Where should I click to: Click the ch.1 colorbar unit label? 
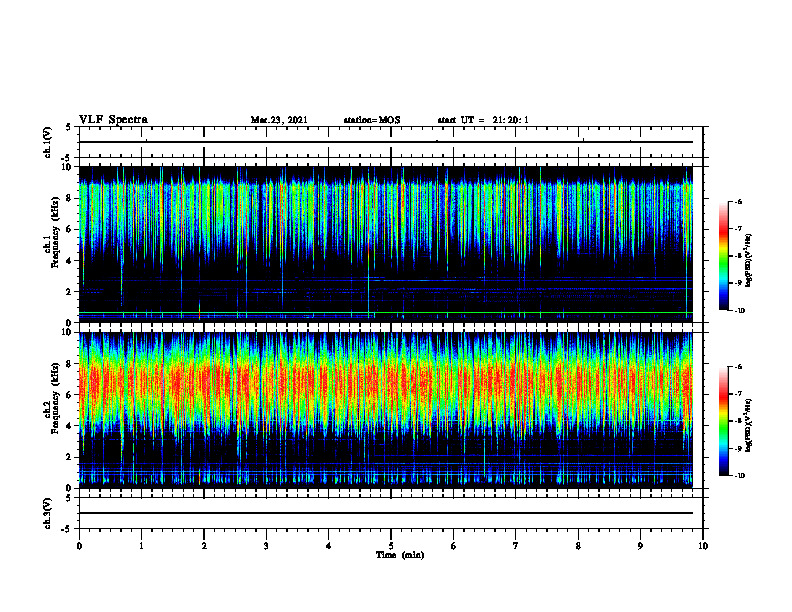[749, 260]
